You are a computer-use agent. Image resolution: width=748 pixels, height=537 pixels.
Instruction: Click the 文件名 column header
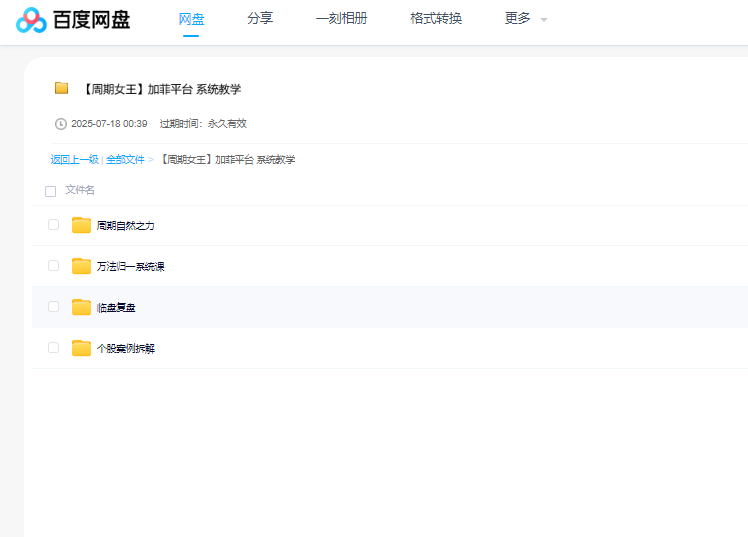click(x=80, y=190)
